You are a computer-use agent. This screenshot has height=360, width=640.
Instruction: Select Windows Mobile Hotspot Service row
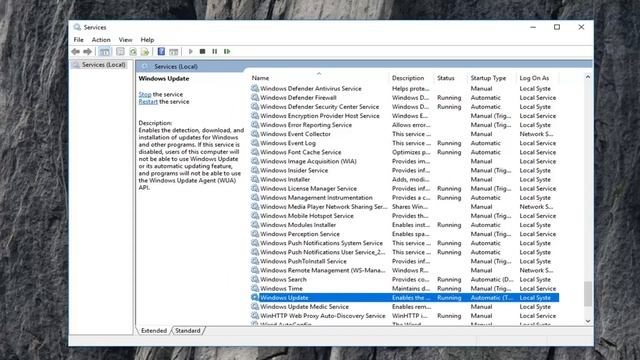point(404,216)
